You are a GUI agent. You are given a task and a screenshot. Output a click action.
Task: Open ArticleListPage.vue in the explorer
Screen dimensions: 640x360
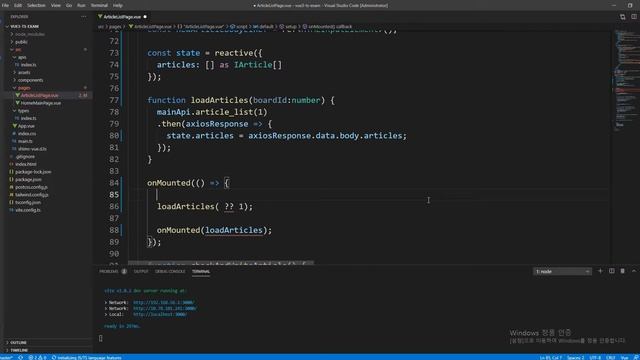pos(40,95)
